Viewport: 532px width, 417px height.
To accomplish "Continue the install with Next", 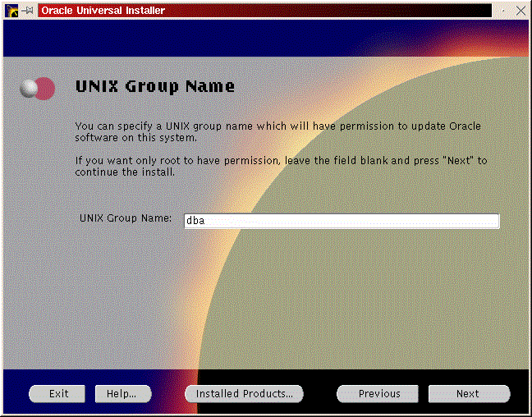I will [x=467, y=394].
